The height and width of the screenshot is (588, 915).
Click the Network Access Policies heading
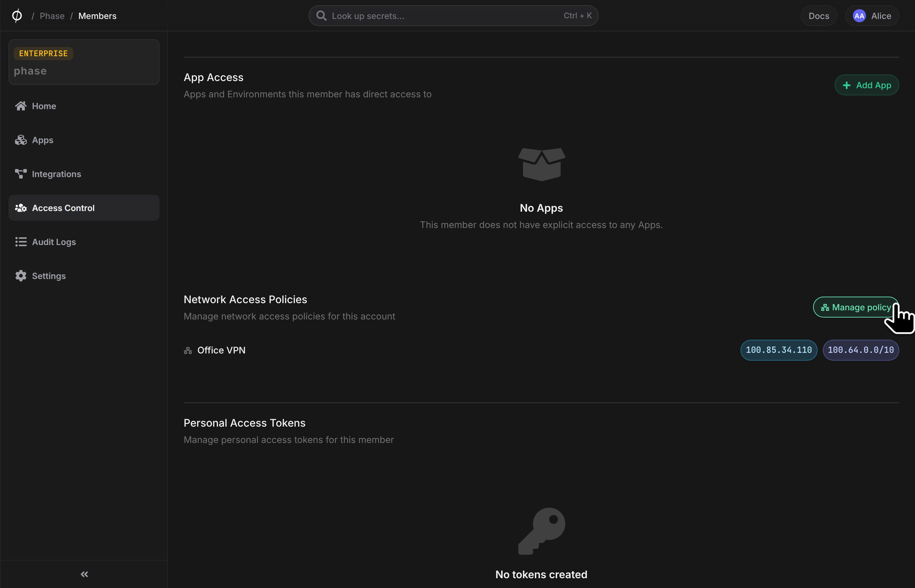(245, 299)
